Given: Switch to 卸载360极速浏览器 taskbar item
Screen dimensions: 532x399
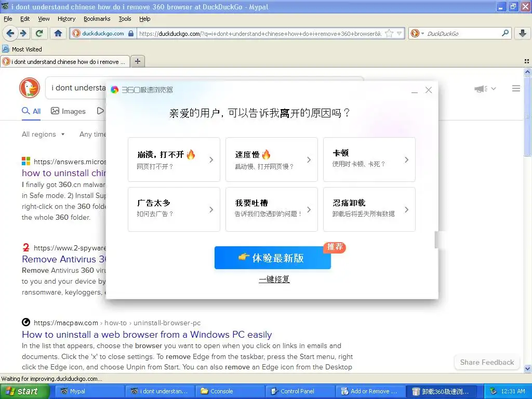Looking at the screenshot, I should [441, 391].
